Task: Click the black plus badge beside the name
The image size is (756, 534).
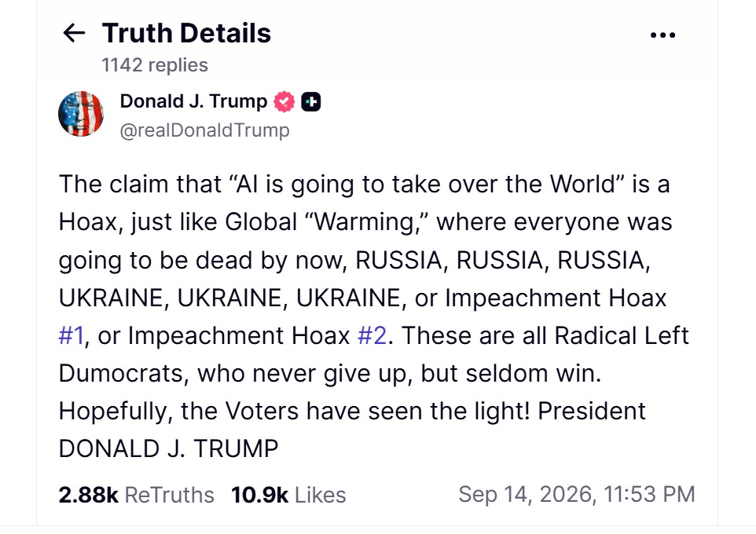Action: tap(311, 101)
